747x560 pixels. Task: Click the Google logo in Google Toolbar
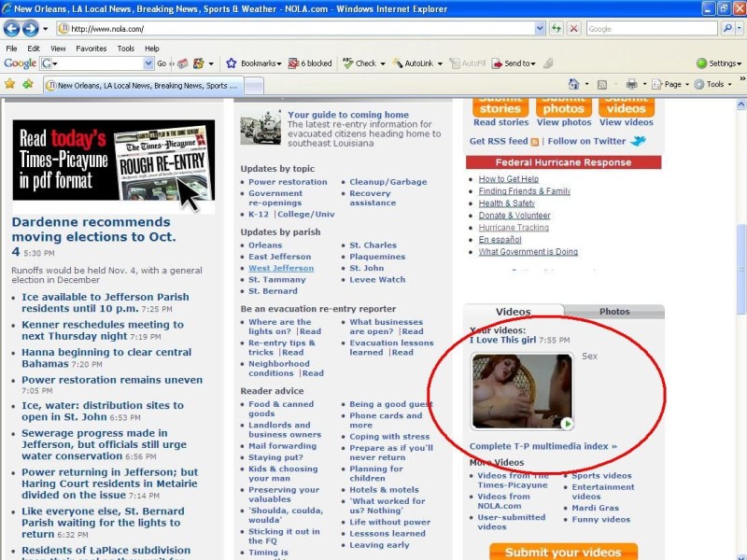20,63
